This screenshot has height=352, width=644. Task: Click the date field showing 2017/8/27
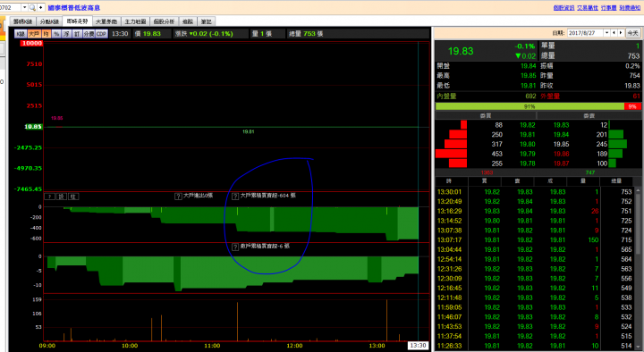click(x=585, y=33)
